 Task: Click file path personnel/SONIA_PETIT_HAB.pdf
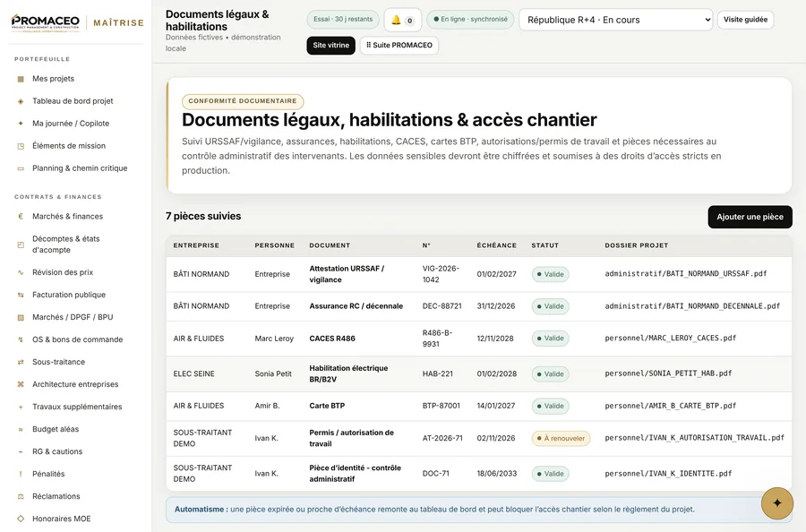(x=668, y=373)
